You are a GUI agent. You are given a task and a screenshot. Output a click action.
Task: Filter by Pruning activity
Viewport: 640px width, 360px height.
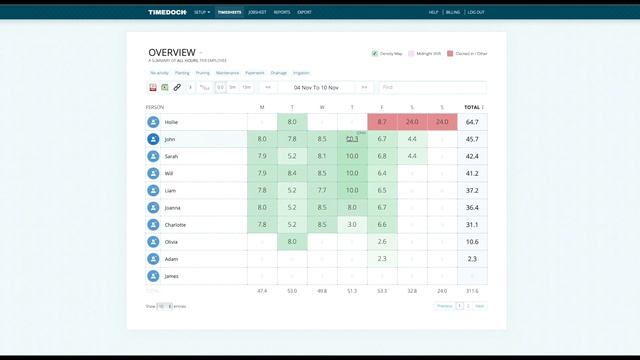[202, 73]
